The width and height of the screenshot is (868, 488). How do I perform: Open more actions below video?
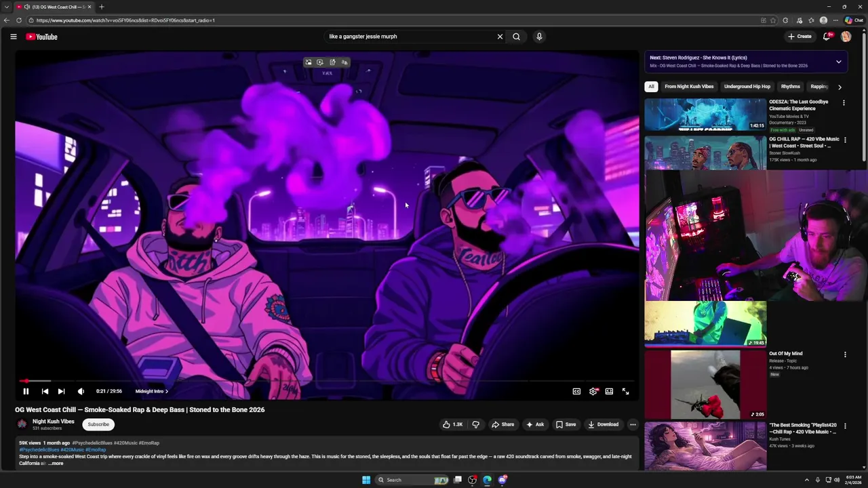633,424
